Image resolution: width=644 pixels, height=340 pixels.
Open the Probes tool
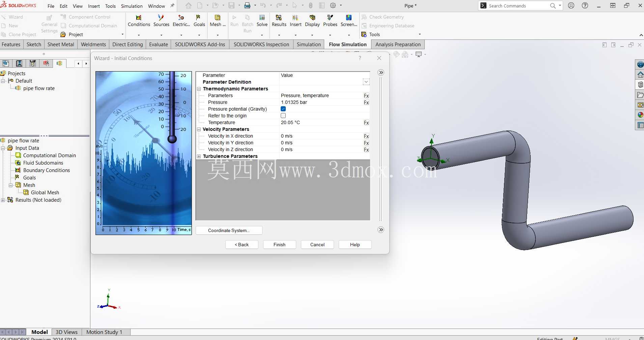coord(330,21)
